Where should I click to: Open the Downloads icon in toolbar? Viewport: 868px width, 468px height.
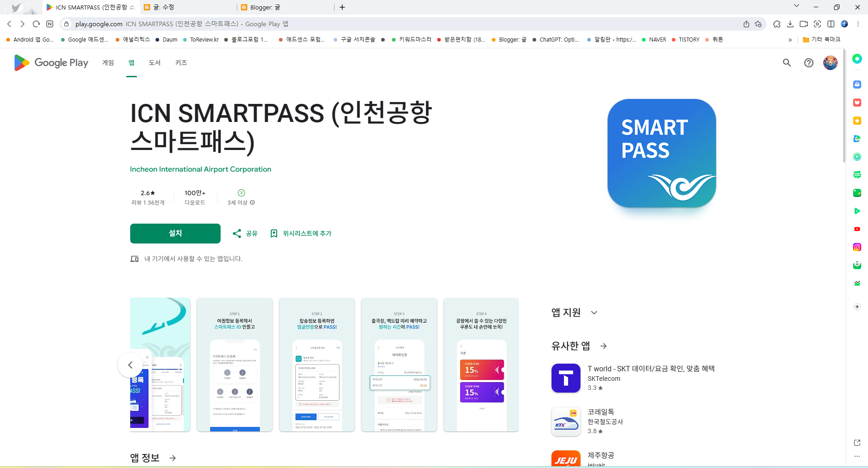[791, 24]
